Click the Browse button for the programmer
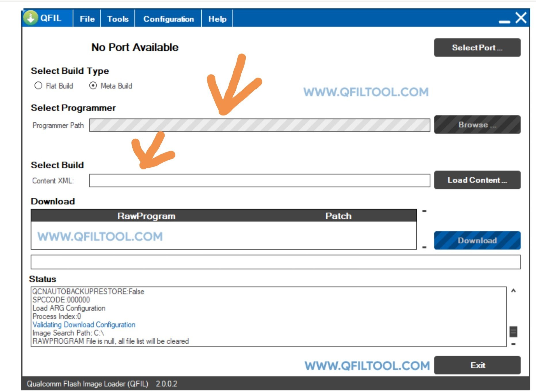This screenshot has width=536, height=392. [477, 125]
